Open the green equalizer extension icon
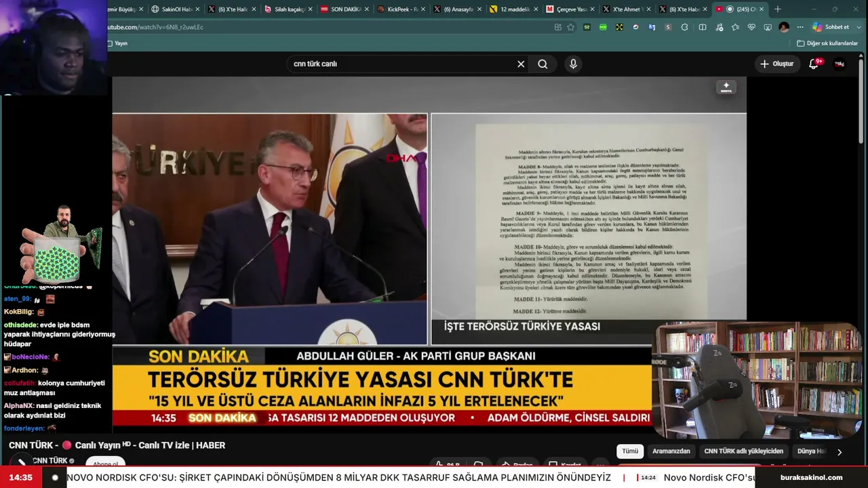868x488 pixels. pos(587,27)
